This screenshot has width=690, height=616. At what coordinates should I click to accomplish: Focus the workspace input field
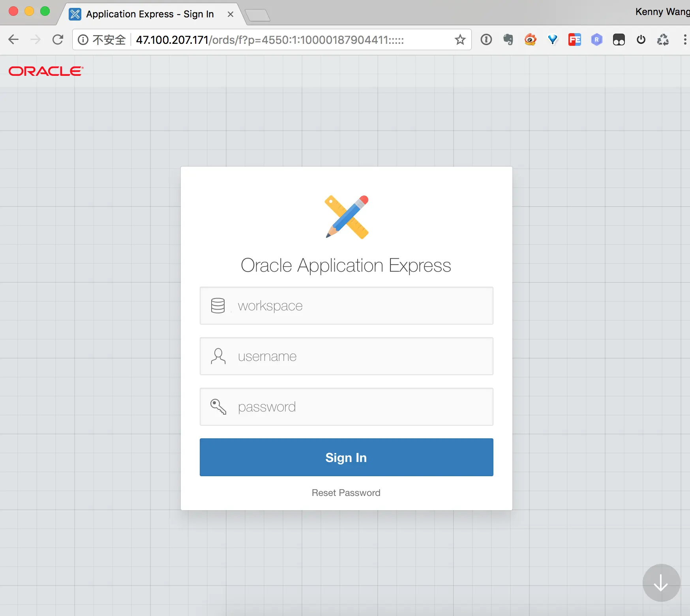coord(347,306)
